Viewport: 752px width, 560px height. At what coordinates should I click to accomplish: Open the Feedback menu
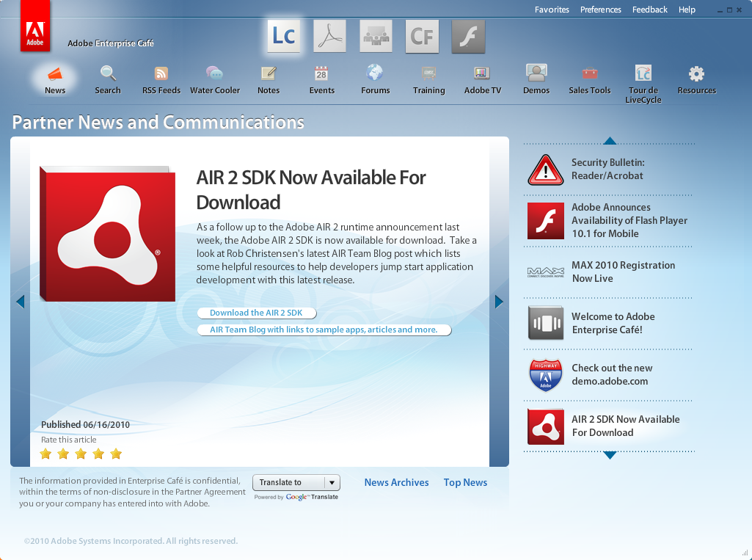tap(649, 10)
